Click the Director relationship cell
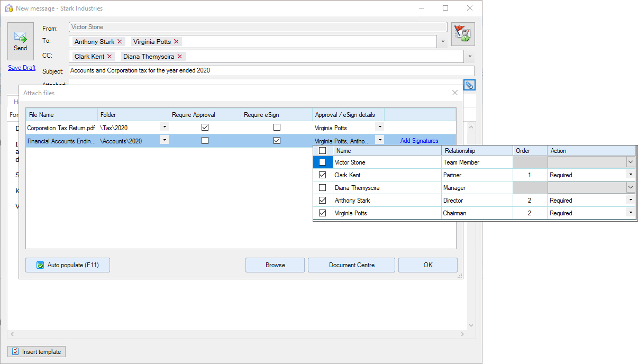This screenshot has height=364, width=638. (x=477, y=201)
